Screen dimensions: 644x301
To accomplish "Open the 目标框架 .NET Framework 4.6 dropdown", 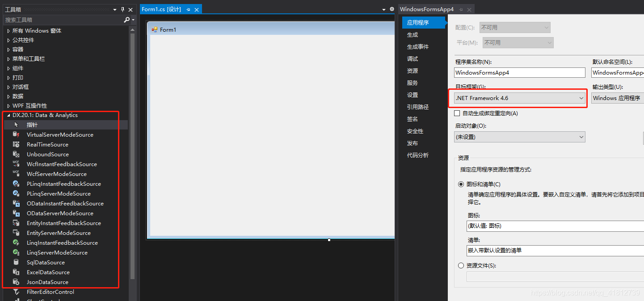I will pyautogui.click(x=519, y=98).
